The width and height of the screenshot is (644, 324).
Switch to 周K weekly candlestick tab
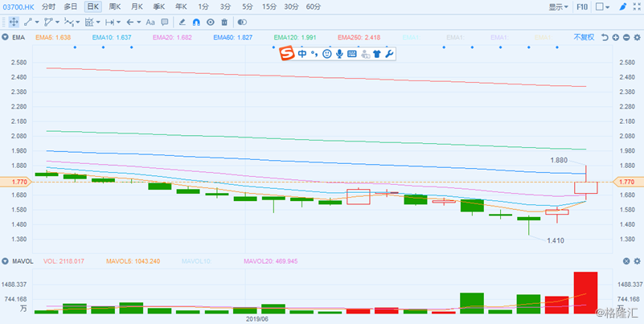click(x=115, y=6)
